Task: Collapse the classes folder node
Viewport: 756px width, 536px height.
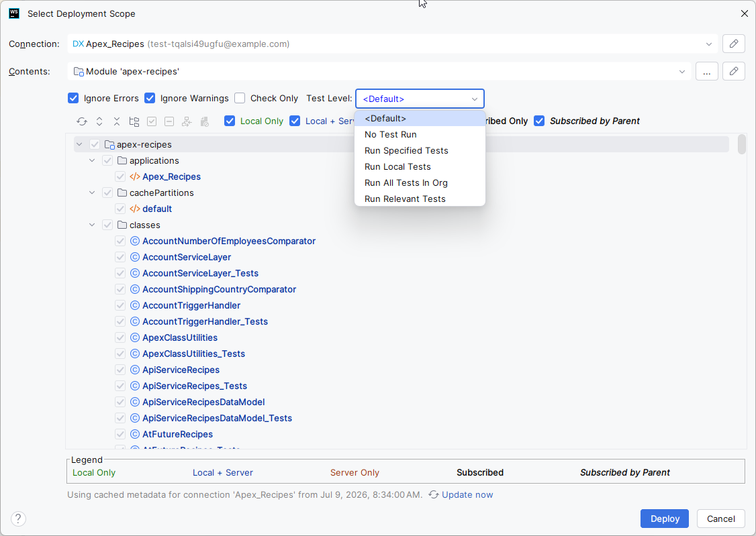Action: click(92, 225)
